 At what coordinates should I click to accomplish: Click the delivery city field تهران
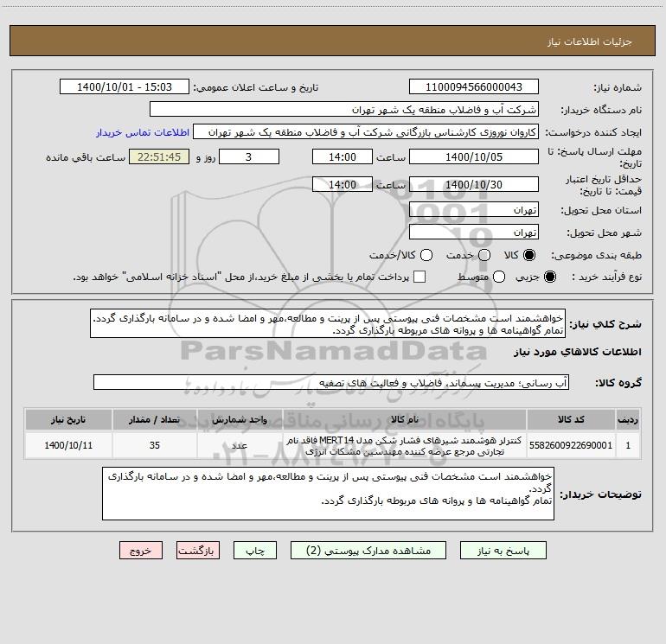click(474, 232)
